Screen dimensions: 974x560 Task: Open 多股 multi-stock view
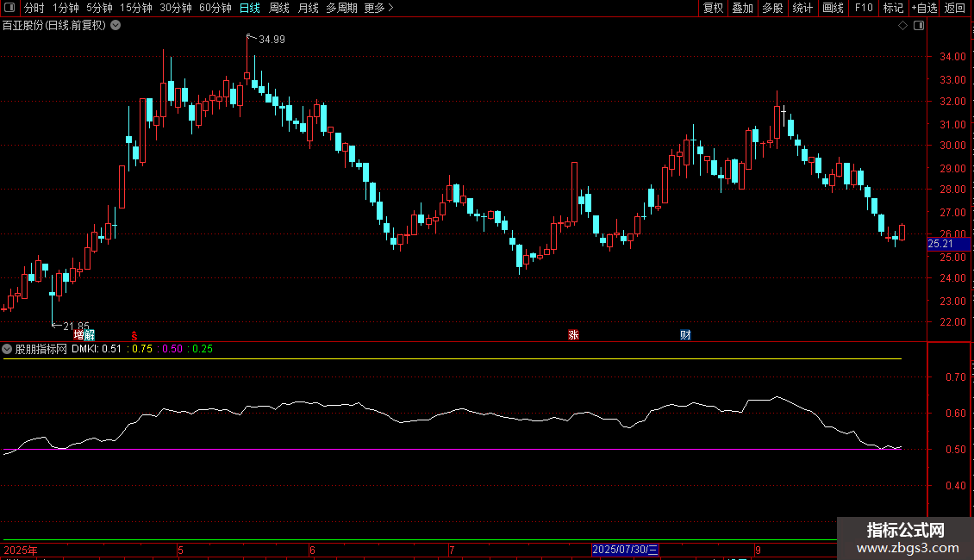tap(773, 8)
